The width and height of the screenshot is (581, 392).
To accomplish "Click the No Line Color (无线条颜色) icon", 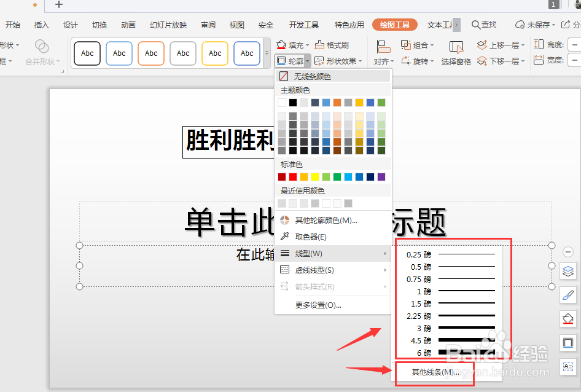I will [284, 76].
